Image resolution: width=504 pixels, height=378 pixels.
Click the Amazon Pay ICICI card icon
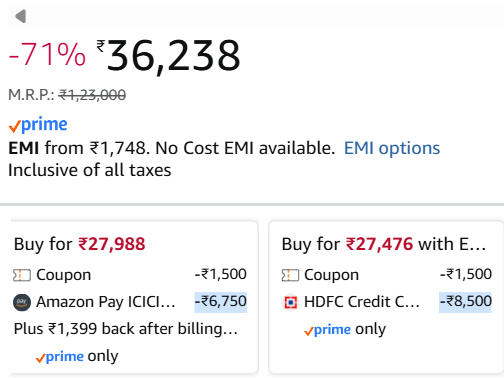22,302
